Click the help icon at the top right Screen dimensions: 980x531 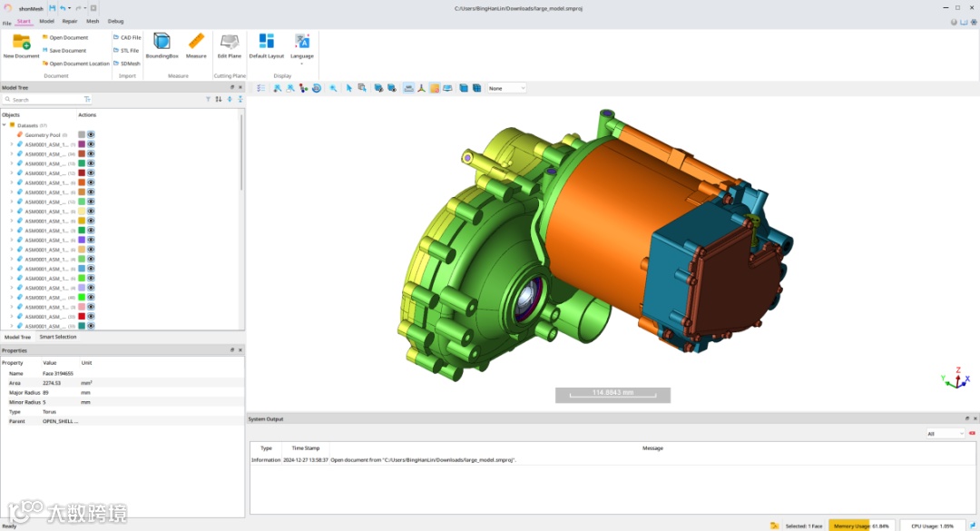point(954,22)
